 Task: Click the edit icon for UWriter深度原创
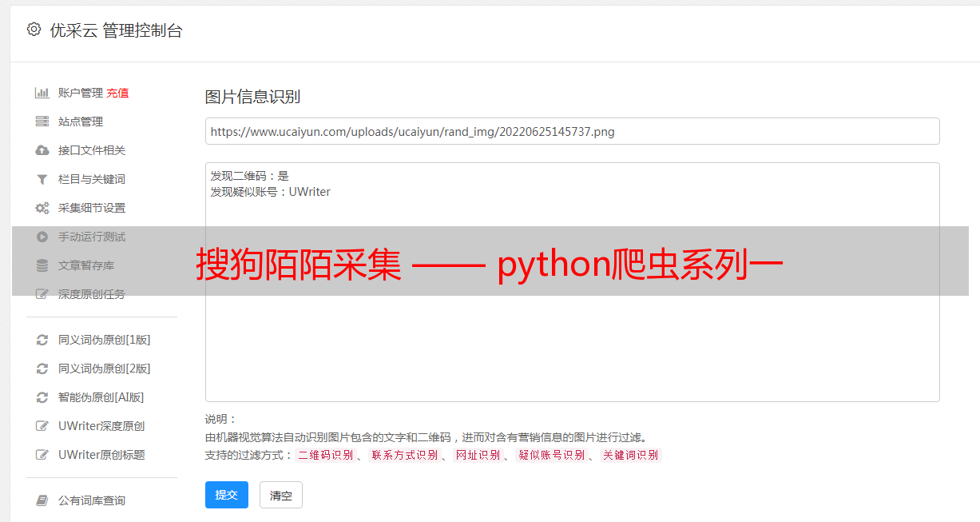[x=42, y=426]
